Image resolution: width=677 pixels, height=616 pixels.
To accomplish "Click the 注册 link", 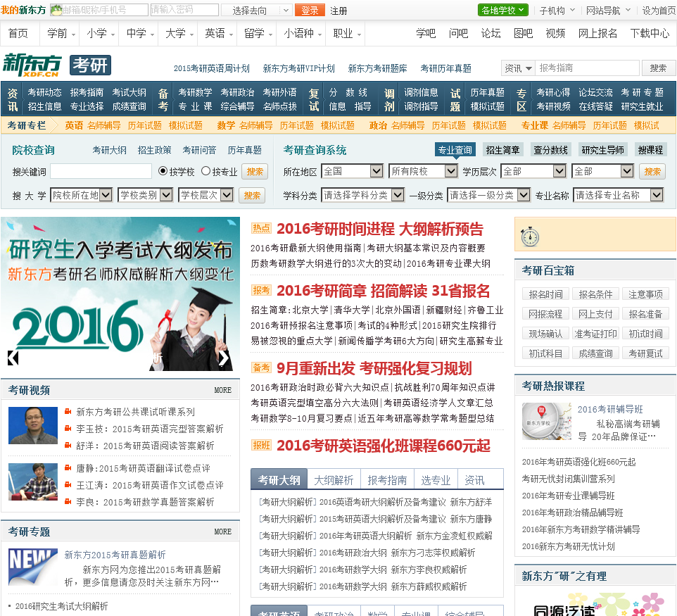I will 338,11.
